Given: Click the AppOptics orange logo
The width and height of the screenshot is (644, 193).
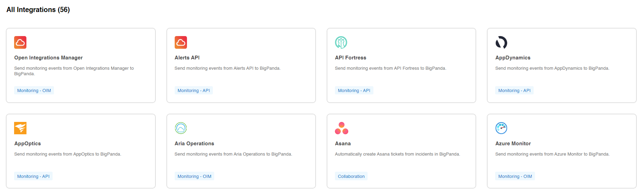Looking at the screenshot, I should point(20,128).
